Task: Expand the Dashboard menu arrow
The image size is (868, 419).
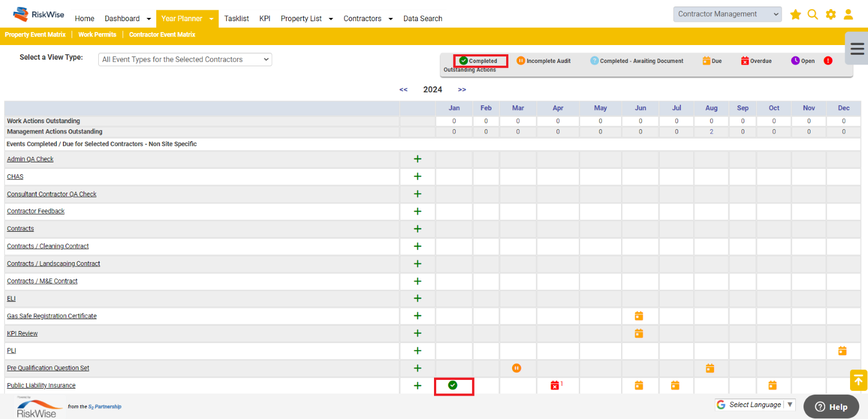Action: (x=149, y=19)
